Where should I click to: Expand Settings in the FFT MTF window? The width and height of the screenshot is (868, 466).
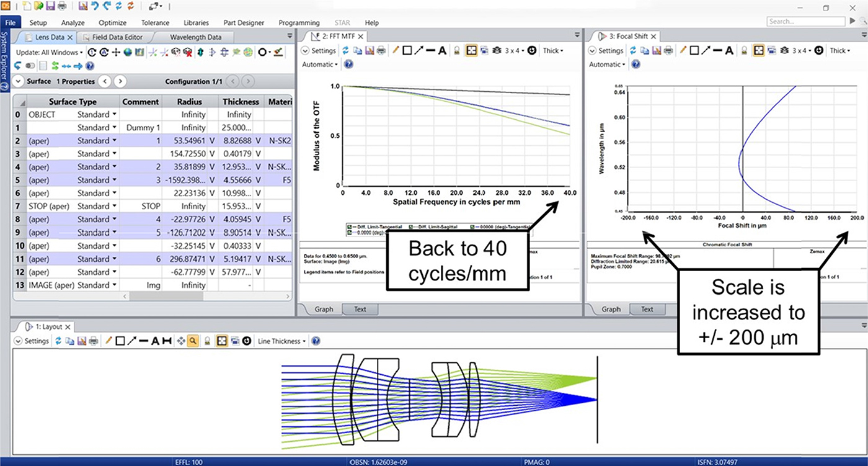pos(318,51)
